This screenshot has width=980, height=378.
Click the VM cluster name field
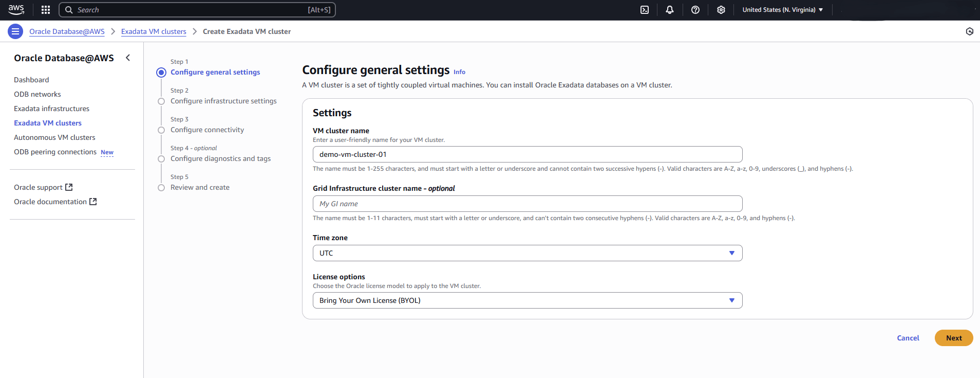coord(527,154)
